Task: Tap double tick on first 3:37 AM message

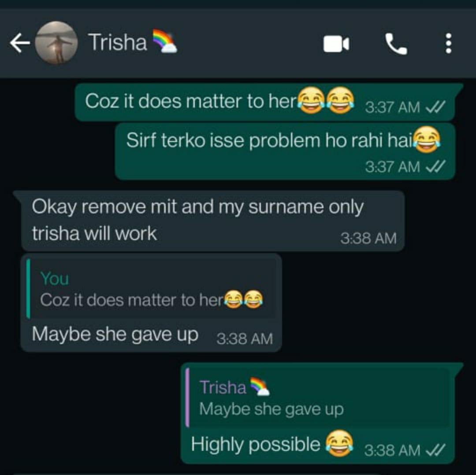Action: [x=435, y=107]
